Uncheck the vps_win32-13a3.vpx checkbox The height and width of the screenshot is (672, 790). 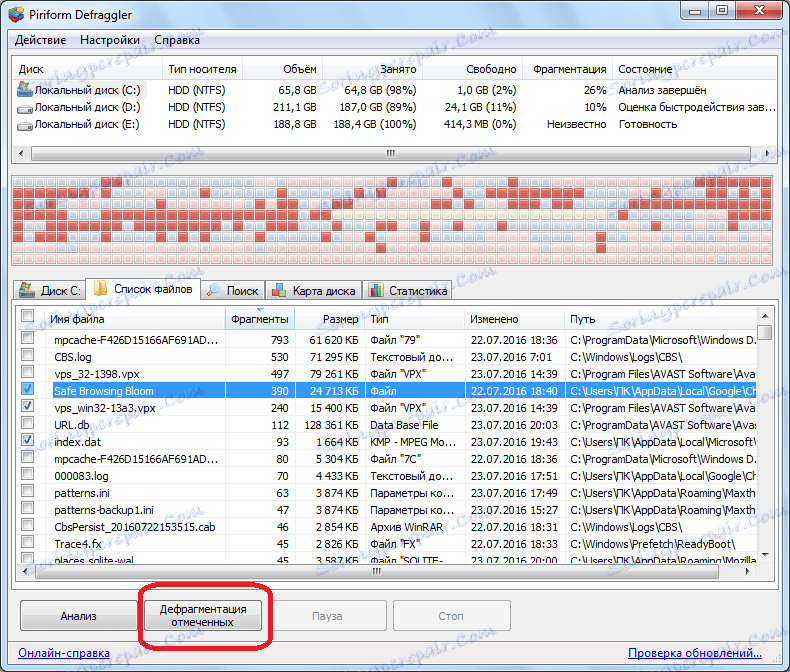pyautogui.click(x=28, y=406)
